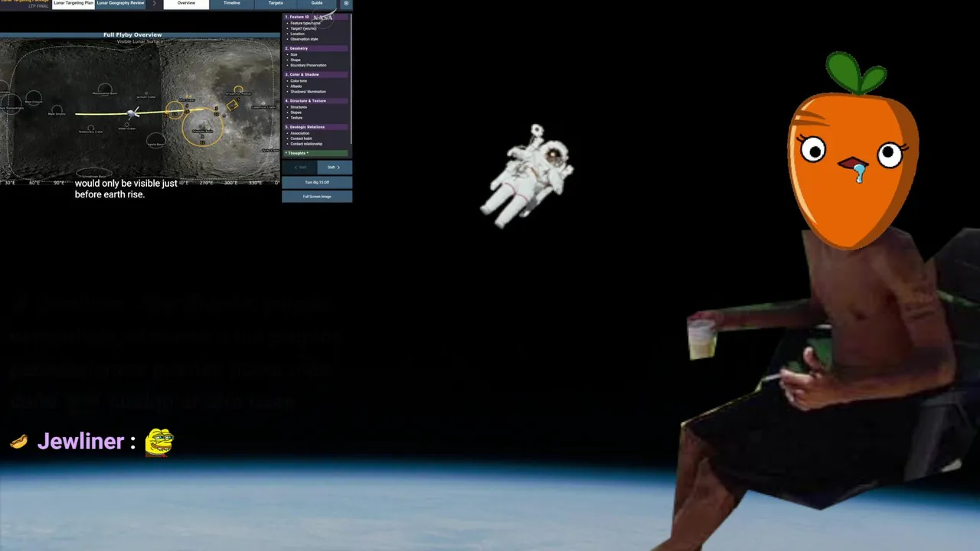Click the '3. Color & Shadow' section header
This screenshot has height=551, width=980.
(316, 74)
